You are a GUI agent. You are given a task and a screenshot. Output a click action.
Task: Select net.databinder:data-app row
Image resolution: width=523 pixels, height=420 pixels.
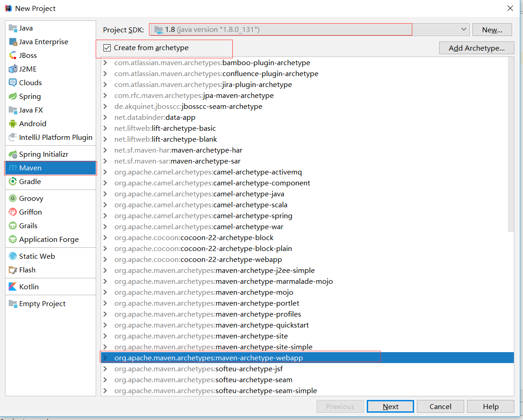[x=307, y=118]
